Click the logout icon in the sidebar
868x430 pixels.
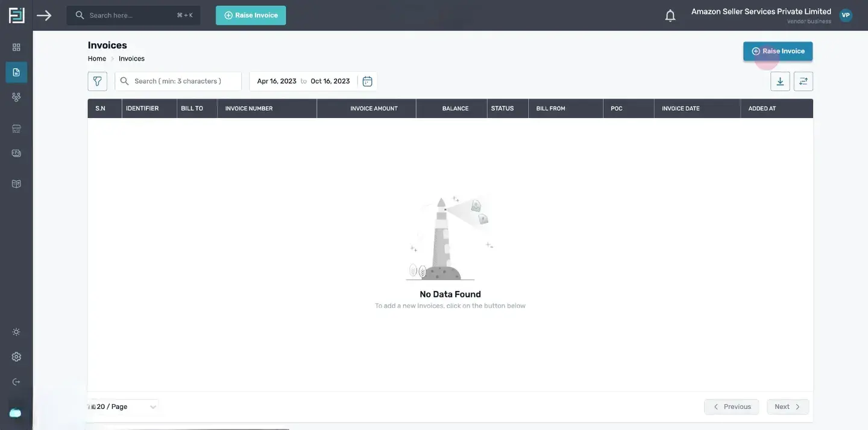click(x=16, y=382)
